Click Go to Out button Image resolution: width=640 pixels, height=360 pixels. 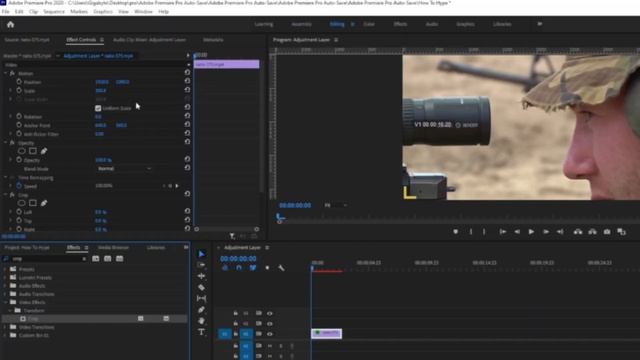click(560, 231)
